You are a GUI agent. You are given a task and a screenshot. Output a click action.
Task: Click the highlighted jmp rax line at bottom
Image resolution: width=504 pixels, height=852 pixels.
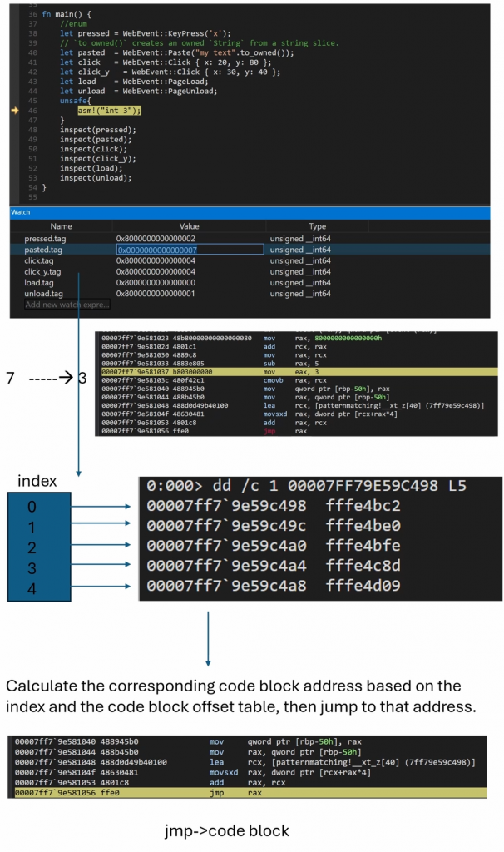point(250,794)
